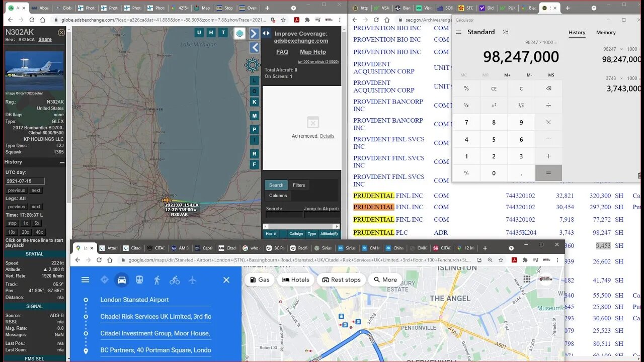
Task: Click the N302AK aircraft photo thumbnail
Action: pyautogui.click(x=35, y=70)
